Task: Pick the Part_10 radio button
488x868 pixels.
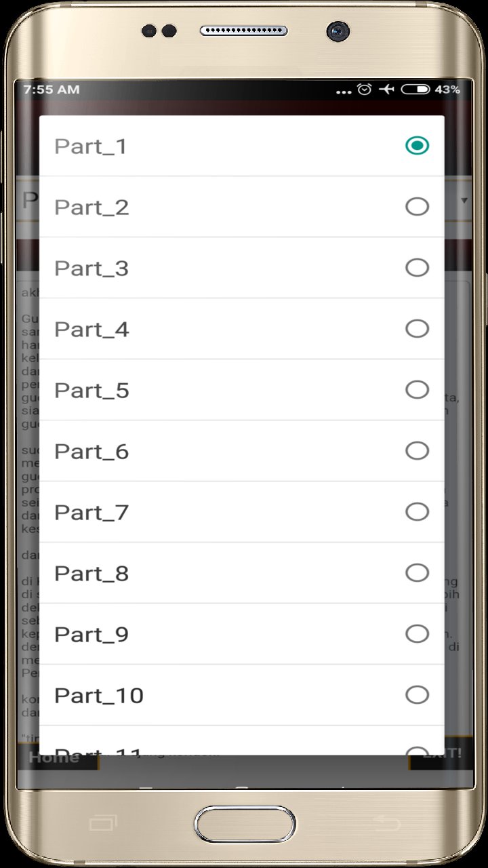Action: [417, 694]
